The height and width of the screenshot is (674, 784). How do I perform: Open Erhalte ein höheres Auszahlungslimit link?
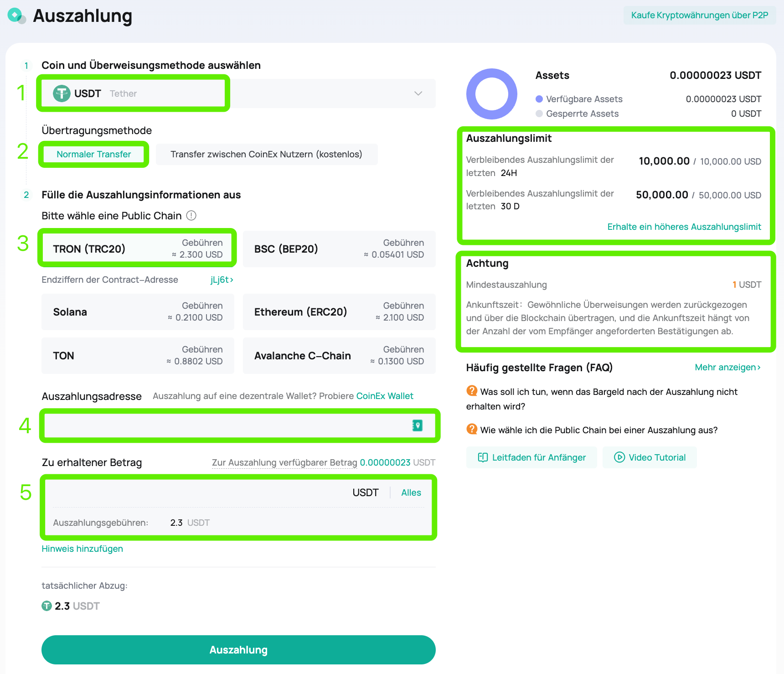click(x=684, y=227)
